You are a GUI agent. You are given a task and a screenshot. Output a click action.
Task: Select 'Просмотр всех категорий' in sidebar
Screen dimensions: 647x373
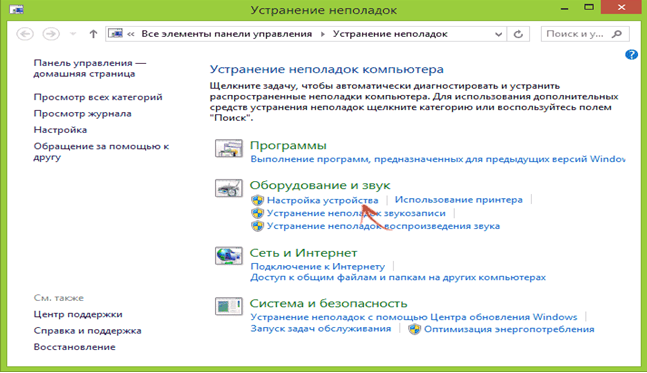click(x=98, y=97)
